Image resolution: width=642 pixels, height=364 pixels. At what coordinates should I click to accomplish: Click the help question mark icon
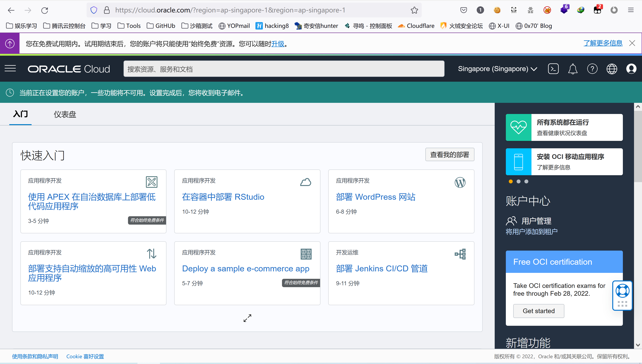(592, 69)
